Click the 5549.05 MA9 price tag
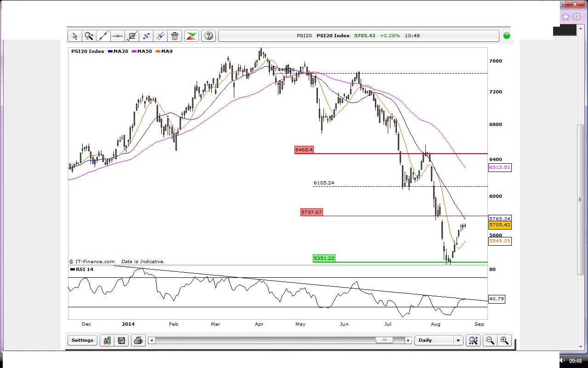Screen dimensions: 588x368 pyautogui.click(x=500, y=241)
